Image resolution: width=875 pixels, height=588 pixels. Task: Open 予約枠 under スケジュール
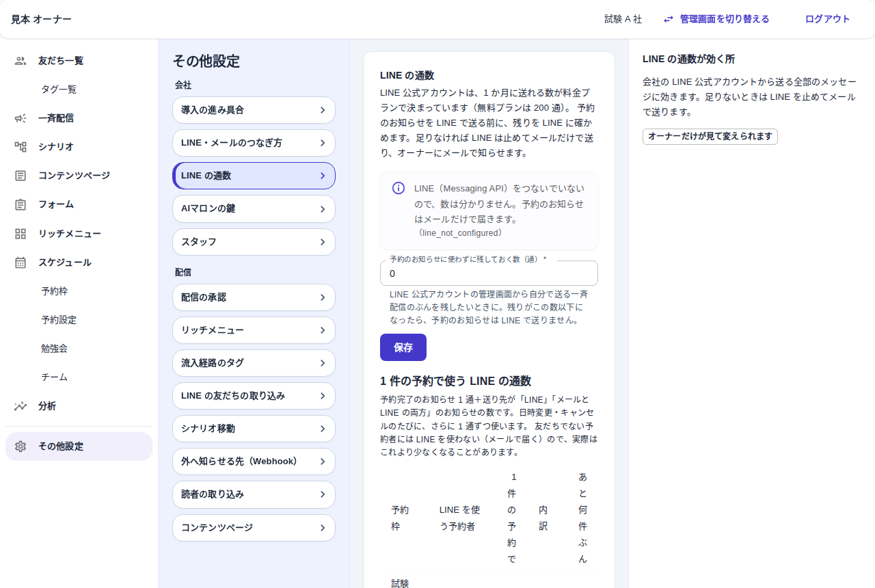[79, 291]
